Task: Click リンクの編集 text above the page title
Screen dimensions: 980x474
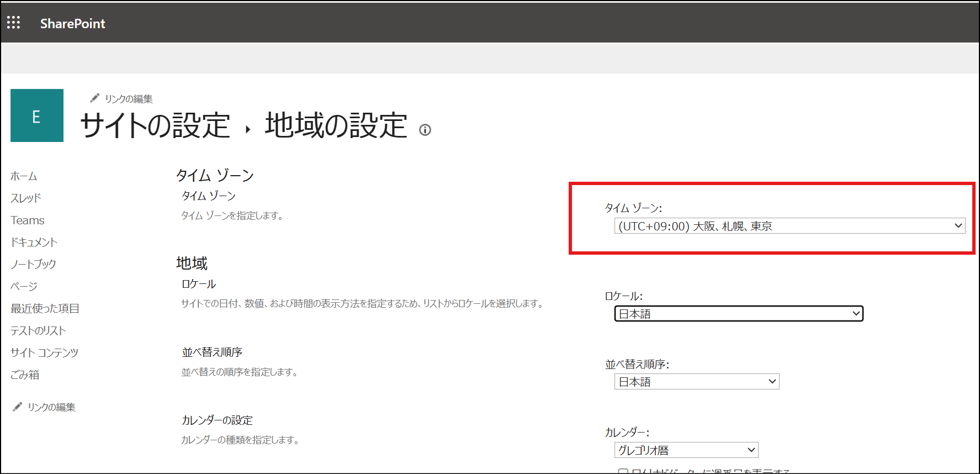Action: (x=129, y=98)
